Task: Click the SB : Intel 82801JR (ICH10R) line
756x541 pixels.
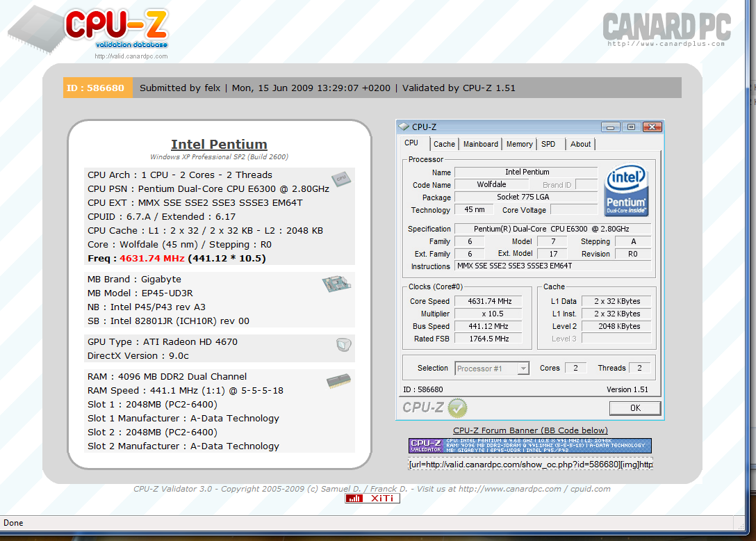Action: [x=168, y=321]
